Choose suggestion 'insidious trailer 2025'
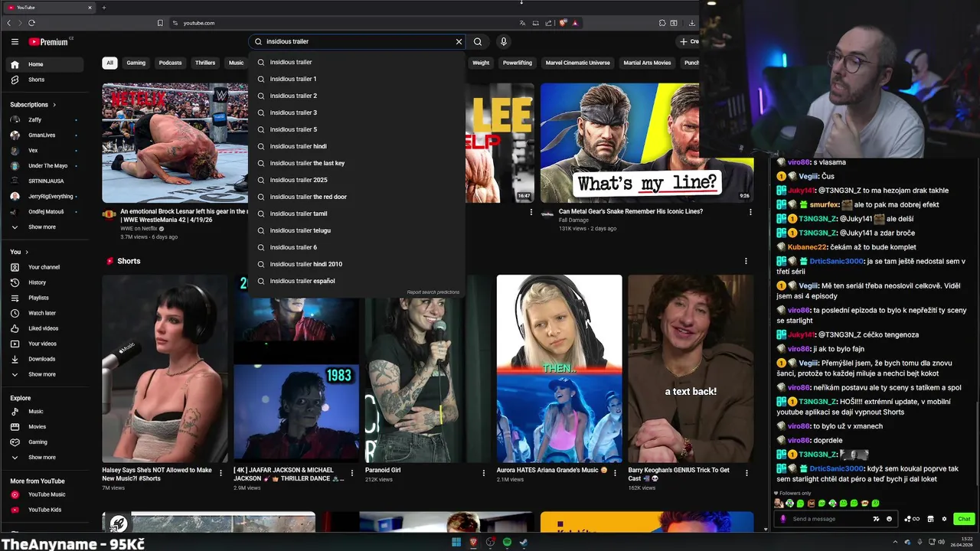This screenshot has height=551, width=980. [357, 180]
